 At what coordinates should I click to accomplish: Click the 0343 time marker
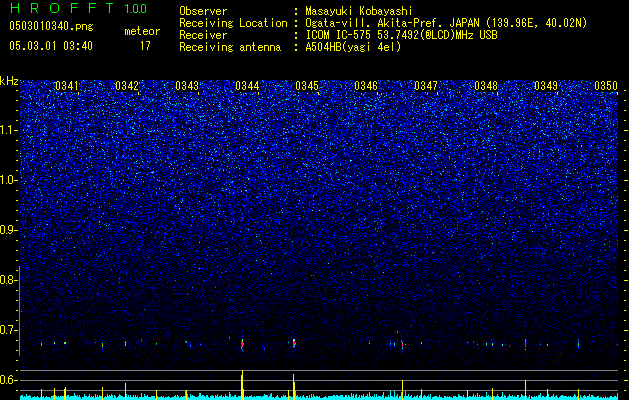click(187, 86)
